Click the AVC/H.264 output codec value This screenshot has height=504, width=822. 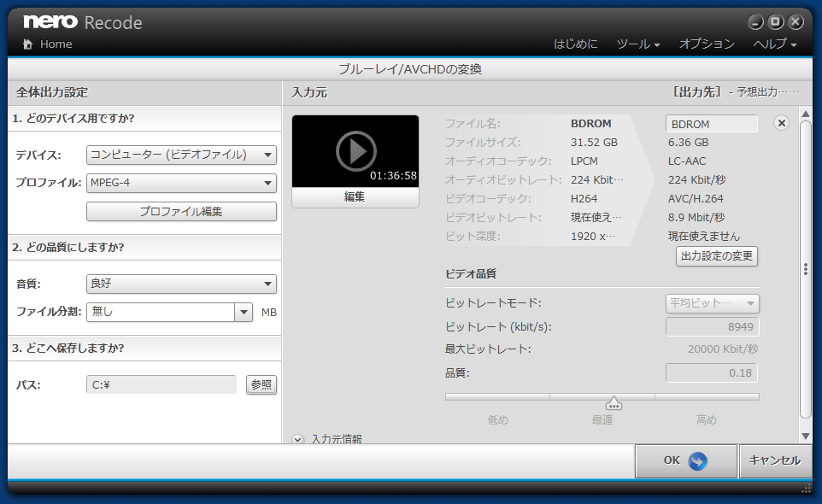click(x=696, y=199)
